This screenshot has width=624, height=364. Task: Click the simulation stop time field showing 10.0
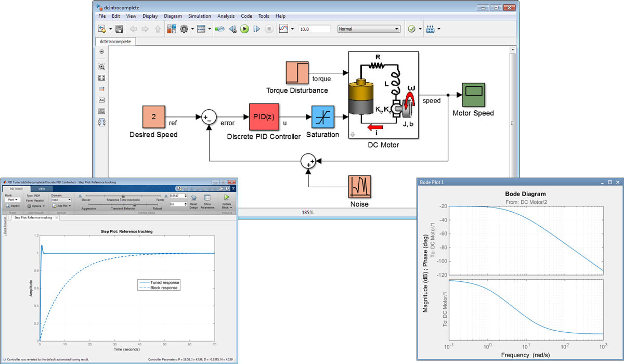click(x=314, y=29)
